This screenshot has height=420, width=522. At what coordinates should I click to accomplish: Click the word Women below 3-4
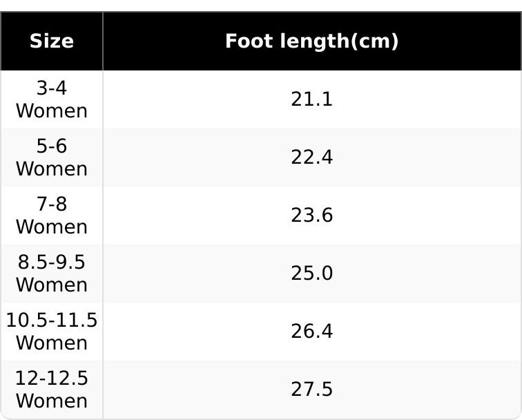pos(52,111)
